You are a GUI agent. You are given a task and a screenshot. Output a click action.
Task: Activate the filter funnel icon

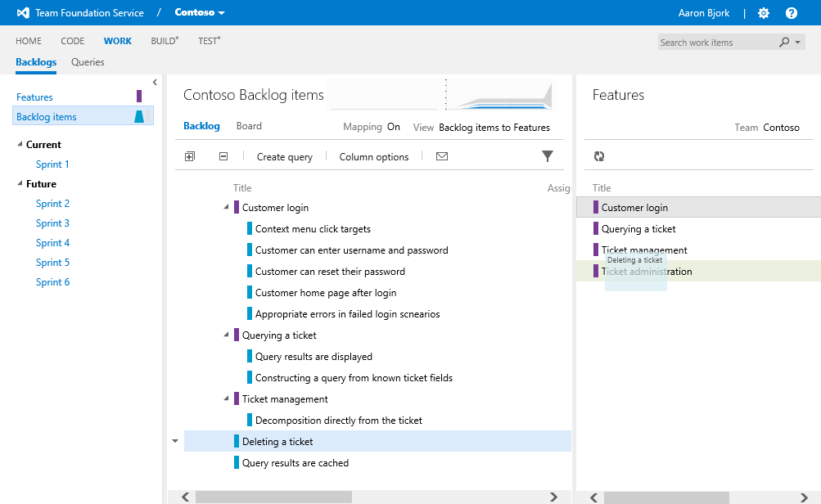click(547, 155)
